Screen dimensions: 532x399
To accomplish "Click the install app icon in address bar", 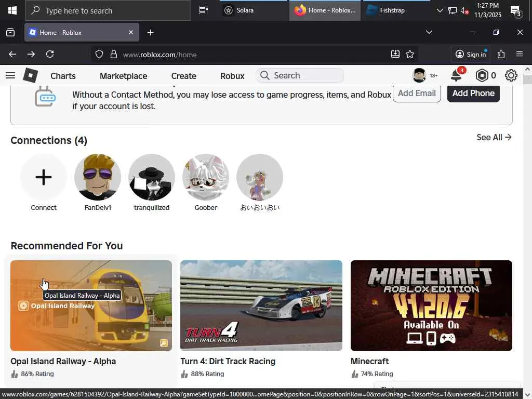I will tap(395, 54).
